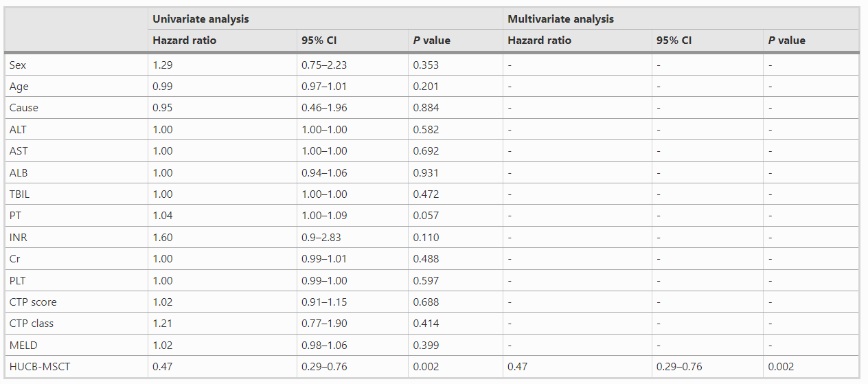
Task: Click the AST P value 0.692
Action: point(426,151)
